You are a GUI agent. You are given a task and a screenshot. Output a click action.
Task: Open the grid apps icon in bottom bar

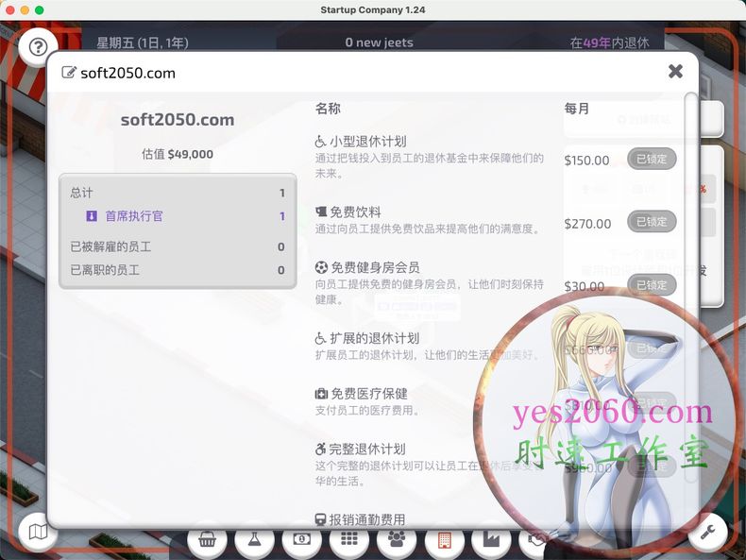(348, 539)
